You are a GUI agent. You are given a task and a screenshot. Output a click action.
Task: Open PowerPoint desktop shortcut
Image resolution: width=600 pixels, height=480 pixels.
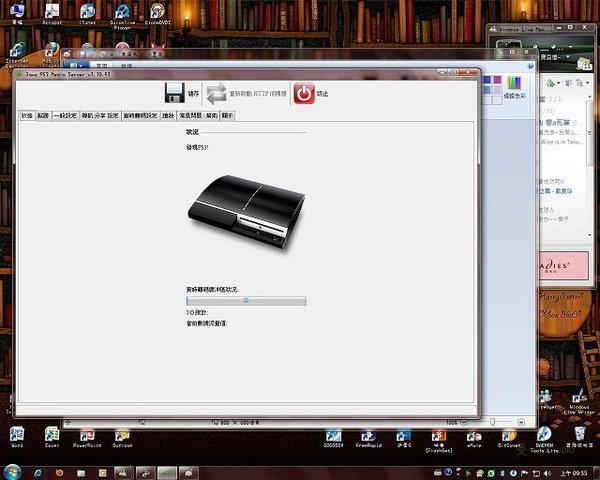[87, 438]
